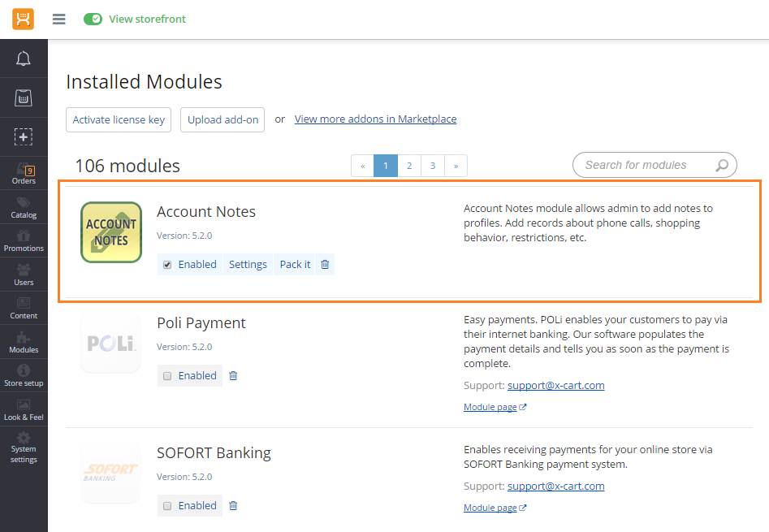Open the Orders sidebar menu

tap(24, 174)
